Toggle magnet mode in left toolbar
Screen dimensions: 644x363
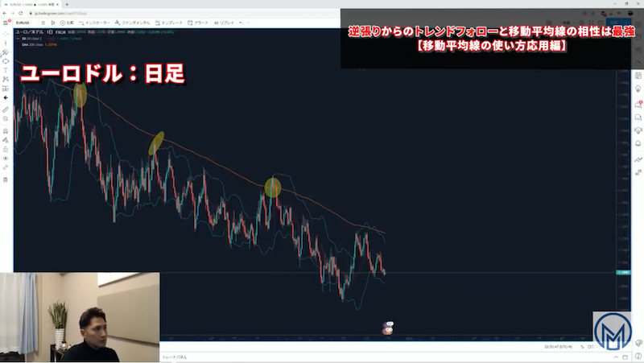6,130
